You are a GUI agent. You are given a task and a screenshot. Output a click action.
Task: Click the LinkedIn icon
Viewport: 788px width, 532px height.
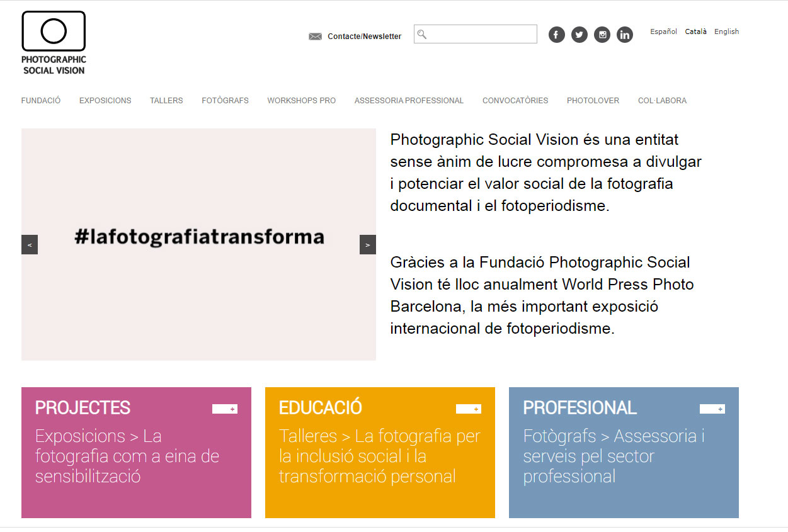pyautogui.click(x=625, y=35)
